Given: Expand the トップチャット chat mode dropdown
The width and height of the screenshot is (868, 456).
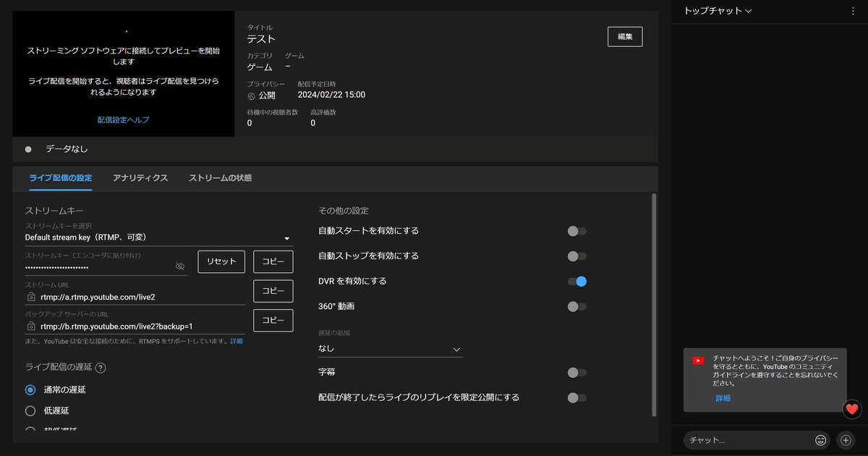Looking at the screenshot, I should click(718, 11).
